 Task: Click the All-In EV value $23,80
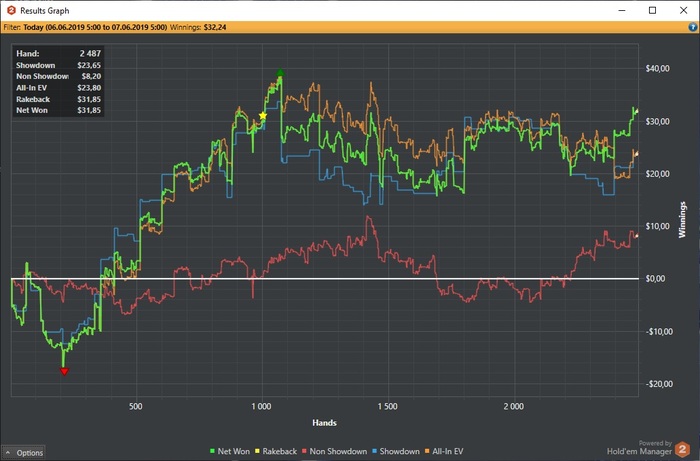pyautogui.click(x=89, y=88)
